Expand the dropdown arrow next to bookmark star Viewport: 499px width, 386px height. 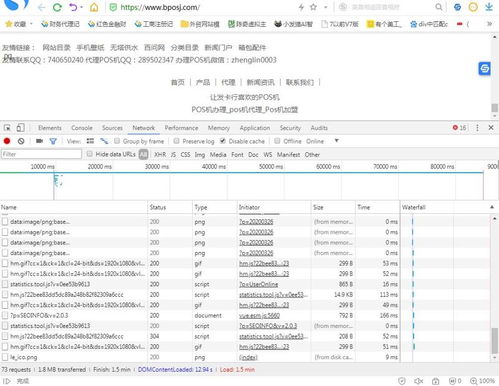coord(325,7)
